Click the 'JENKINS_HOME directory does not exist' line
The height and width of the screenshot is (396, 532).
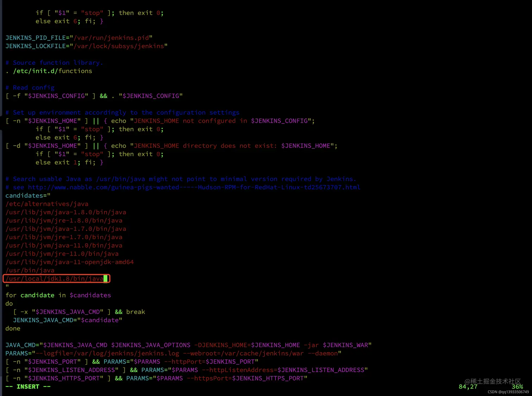[171, 146]
